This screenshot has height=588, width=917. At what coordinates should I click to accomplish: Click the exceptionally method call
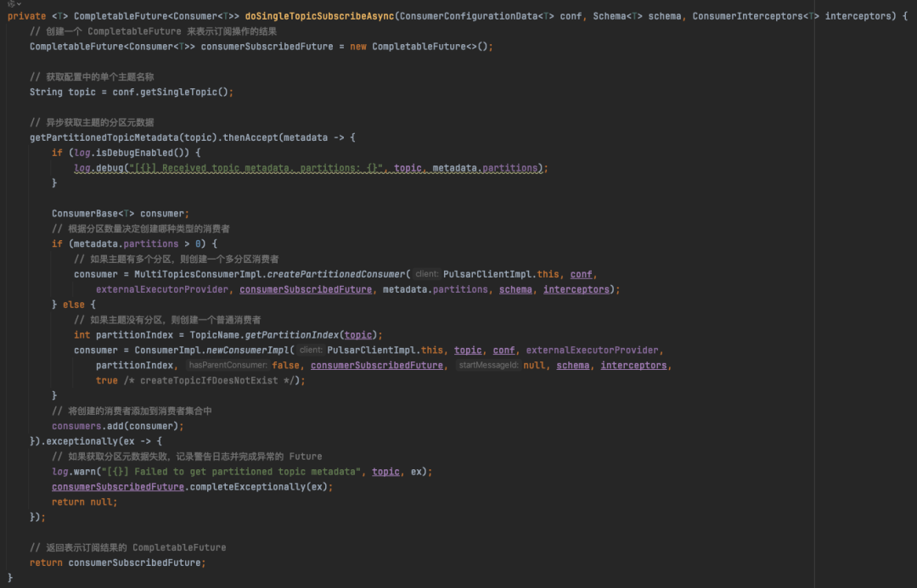[82, 442]
